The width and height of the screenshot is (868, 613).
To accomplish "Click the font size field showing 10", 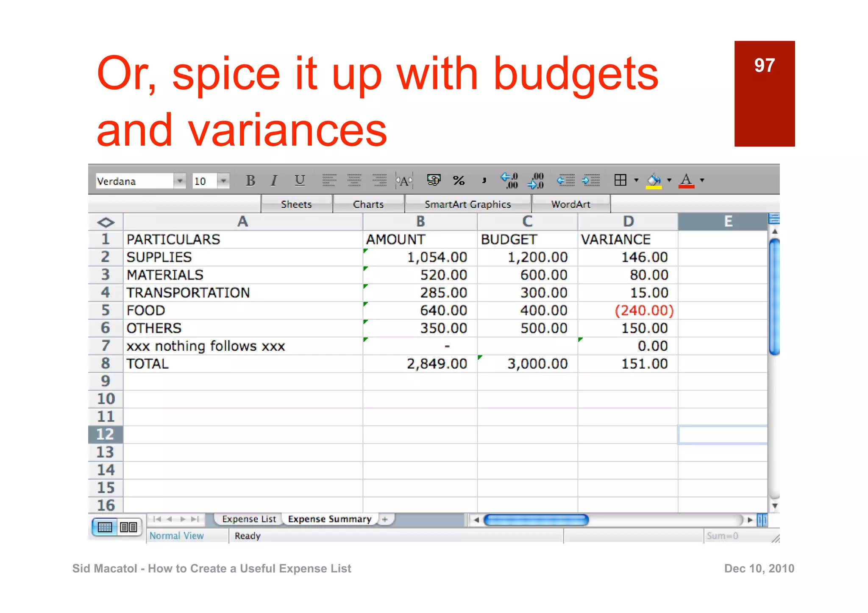I will pyautogui.click(x=205, y=181).
